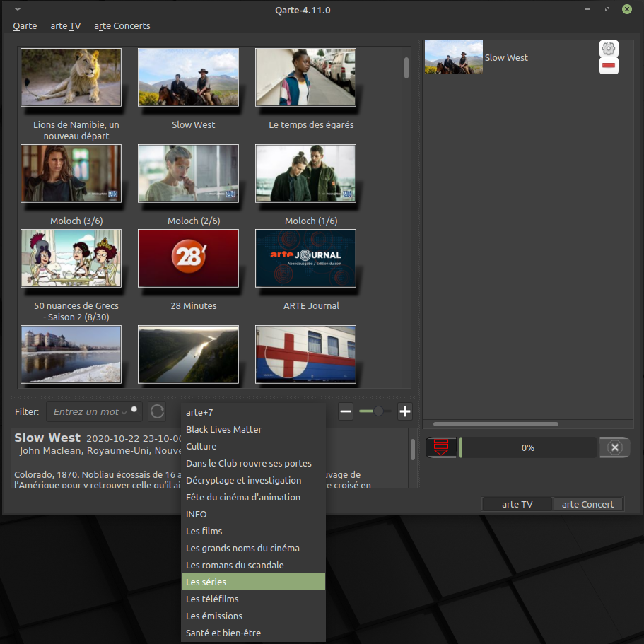This screenshot has width=644, height=644.
Task: Select highlighted Les séries entry
Action: pyautogui.click(x=253, y=582)
